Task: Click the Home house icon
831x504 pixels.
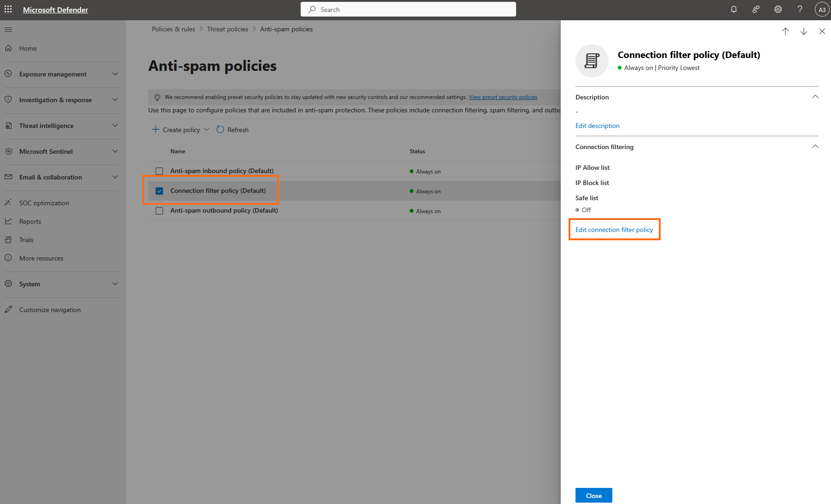Action: click(8, 48)
